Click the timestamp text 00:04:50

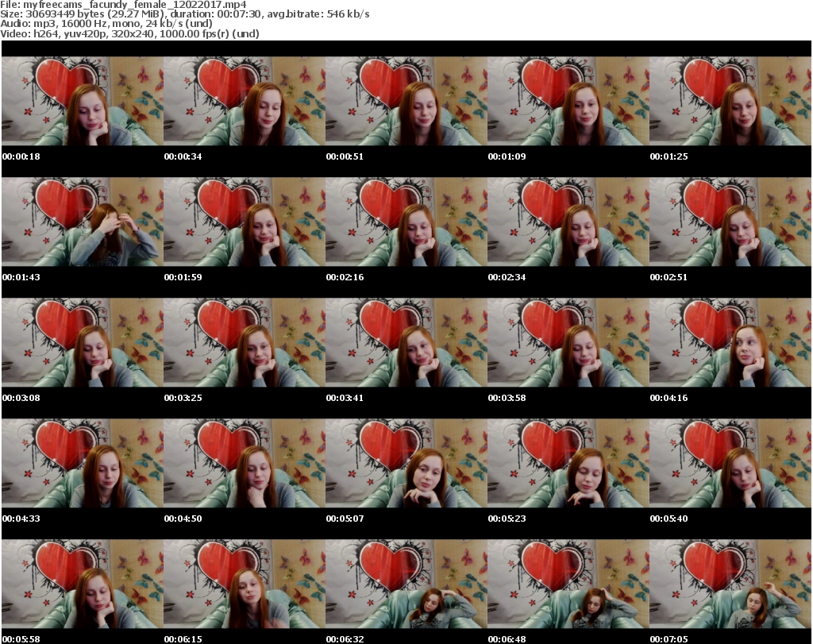(183, 519)
